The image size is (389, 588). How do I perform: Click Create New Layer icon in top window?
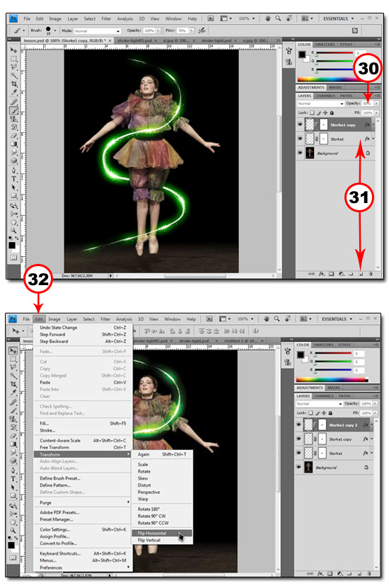361,274
